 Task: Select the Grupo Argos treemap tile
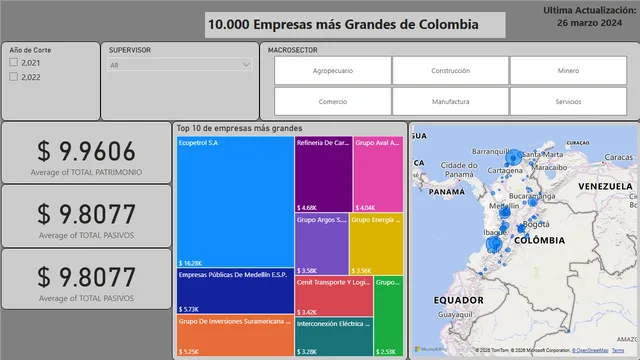(322, 244)
